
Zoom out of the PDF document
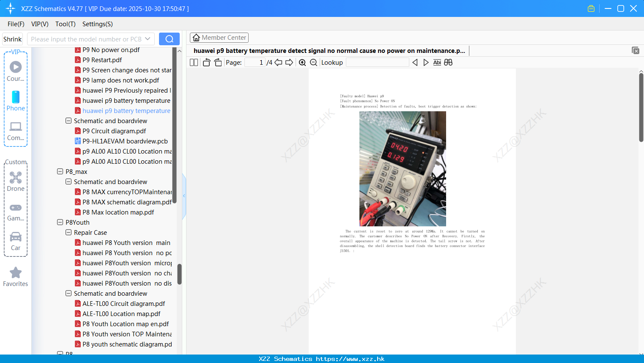tap(313, 62)
